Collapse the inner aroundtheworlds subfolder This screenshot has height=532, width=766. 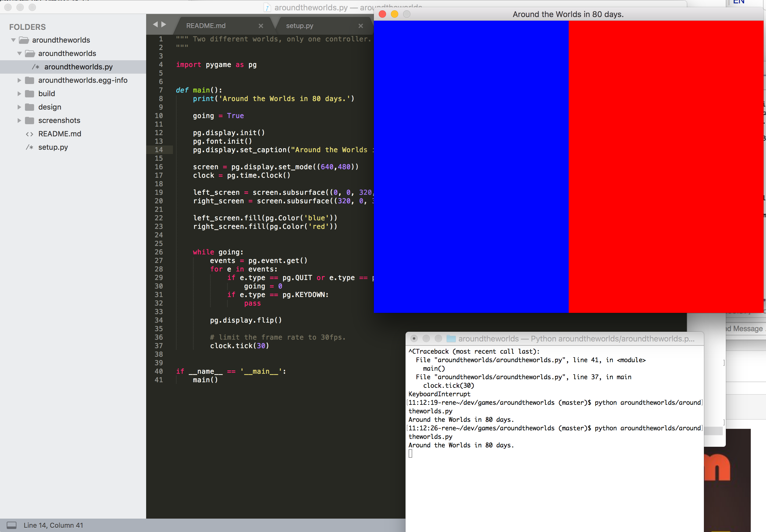pyautogui.click(x=19, y=53)
